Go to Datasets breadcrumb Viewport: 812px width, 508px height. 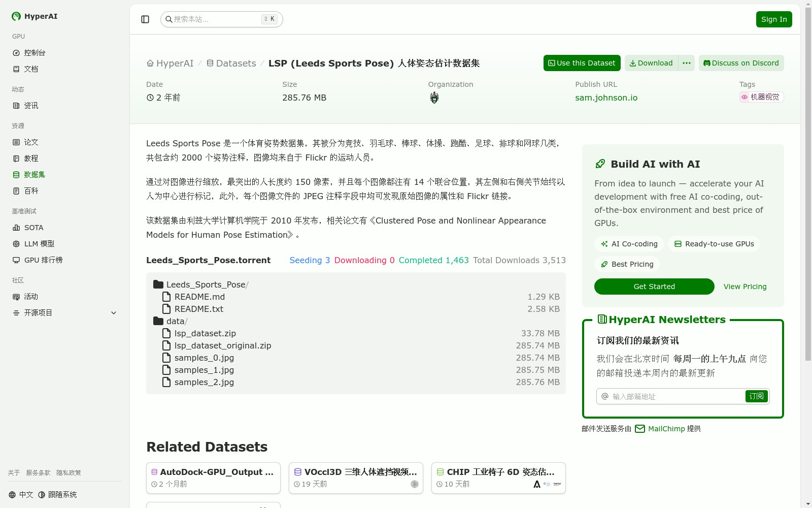[231, 63]
